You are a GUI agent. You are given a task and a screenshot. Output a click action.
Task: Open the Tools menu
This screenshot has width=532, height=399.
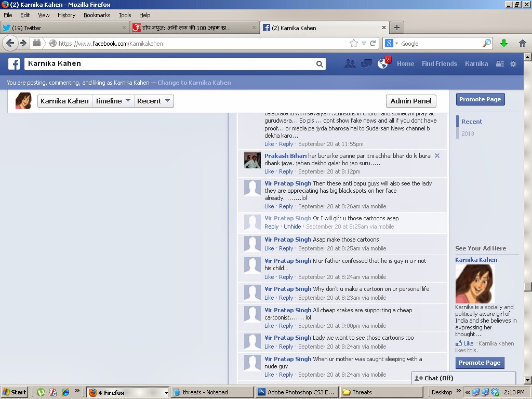125,15
